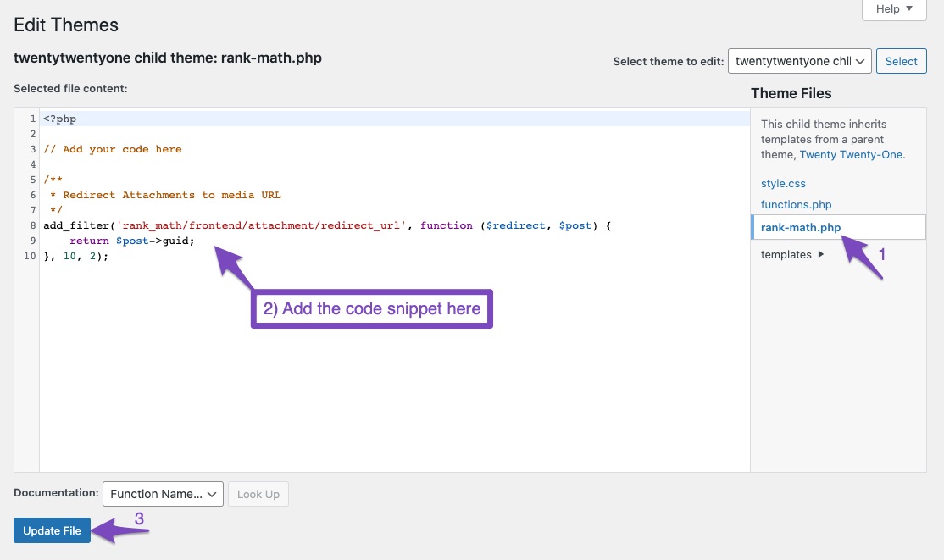Click the add_filter code line
Screen dimensions: 944x560
click(x=327, y=226)
